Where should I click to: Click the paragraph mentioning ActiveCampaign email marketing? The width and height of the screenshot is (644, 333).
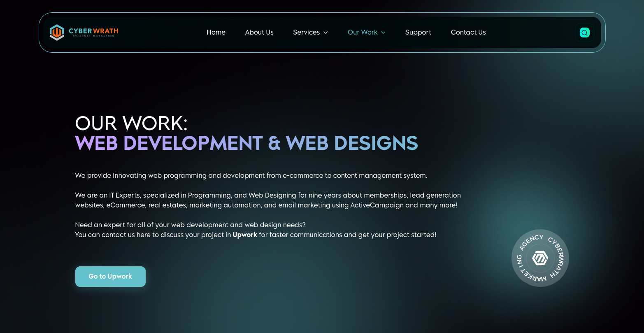[267, 200]
